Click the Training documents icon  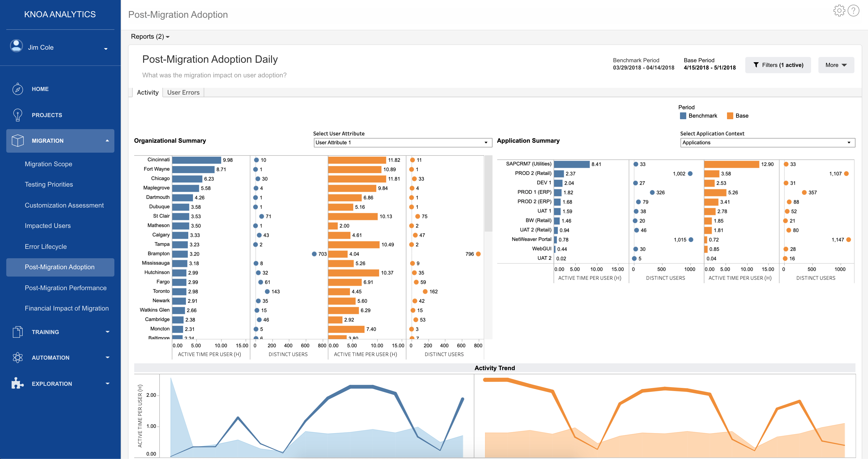(17, 332)
